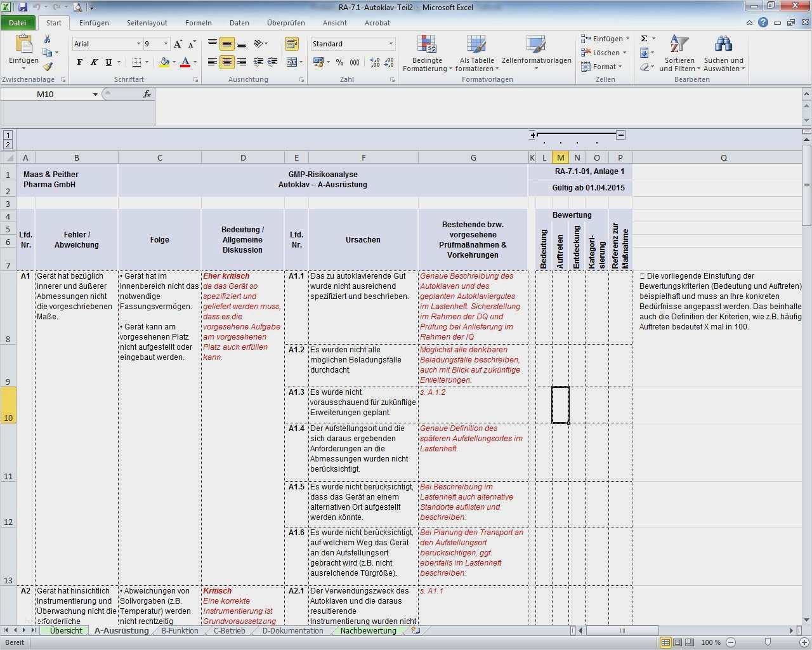Switch to the Einfügen ribbon tab
Viewport: 812px width, 650px height.
click(x=94, y=23)
